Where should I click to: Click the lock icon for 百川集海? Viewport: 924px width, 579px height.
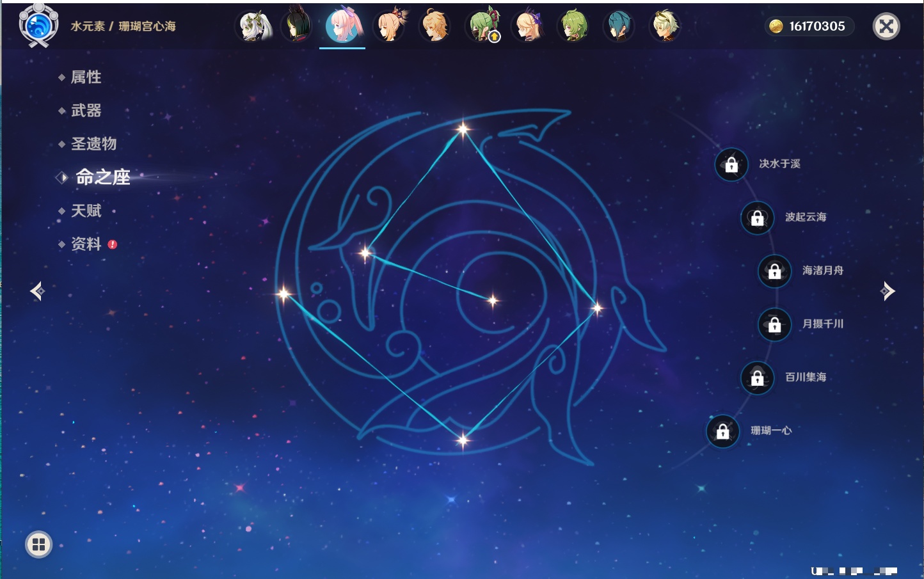tap(757, 377)
